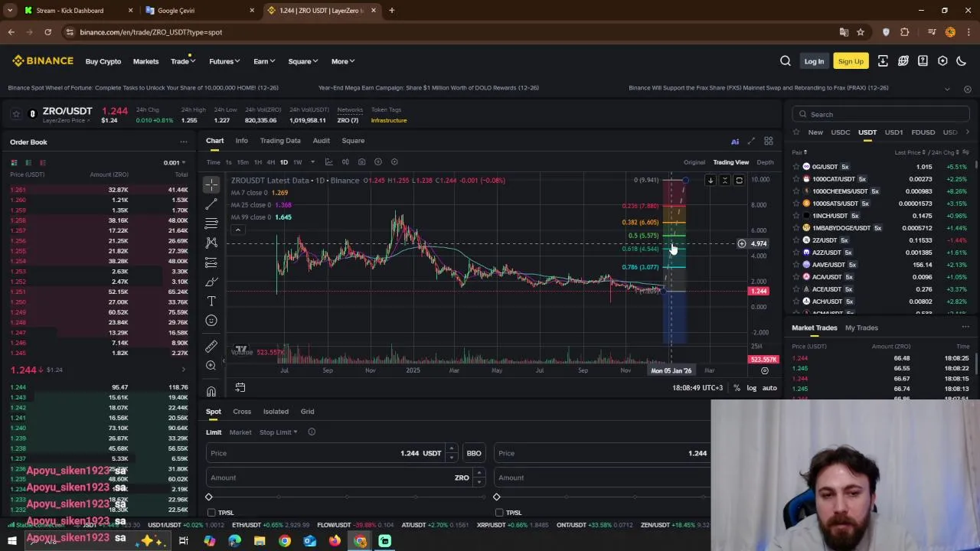Viewport: 980px width, 551px height.
Task: Expand the Futures navigation menu
Action: click(x=224, y=61)
